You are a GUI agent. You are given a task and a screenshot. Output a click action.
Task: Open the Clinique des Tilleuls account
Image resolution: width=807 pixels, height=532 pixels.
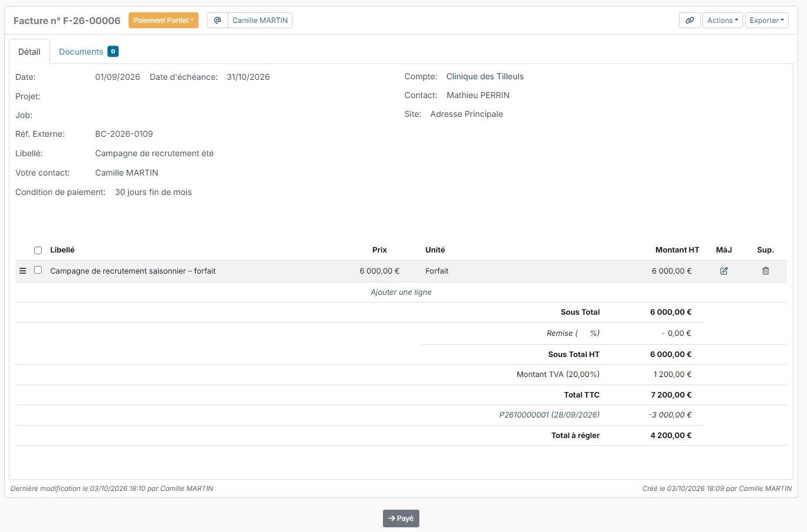point(485,76)
